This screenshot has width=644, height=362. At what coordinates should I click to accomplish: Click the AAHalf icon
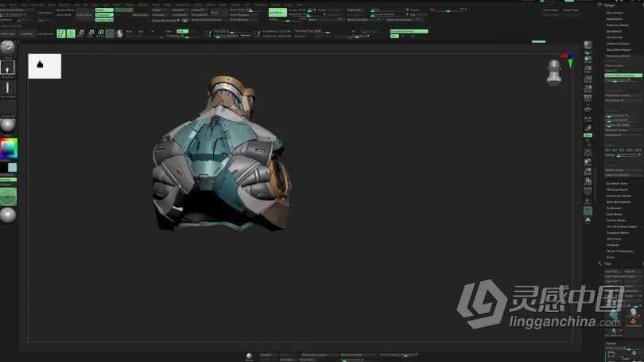click(x=588, y=88)
